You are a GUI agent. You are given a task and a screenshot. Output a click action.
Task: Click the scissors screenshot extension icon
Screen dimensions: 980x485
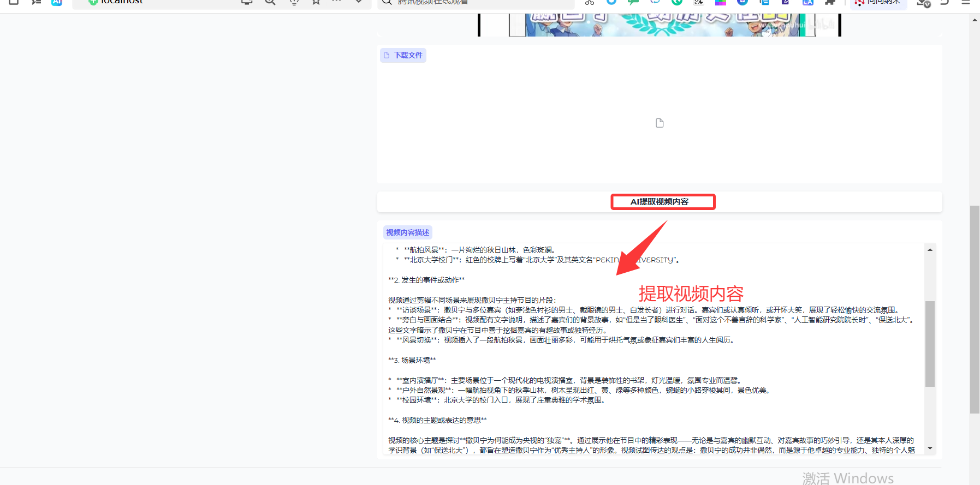click(x=589, y=2)
